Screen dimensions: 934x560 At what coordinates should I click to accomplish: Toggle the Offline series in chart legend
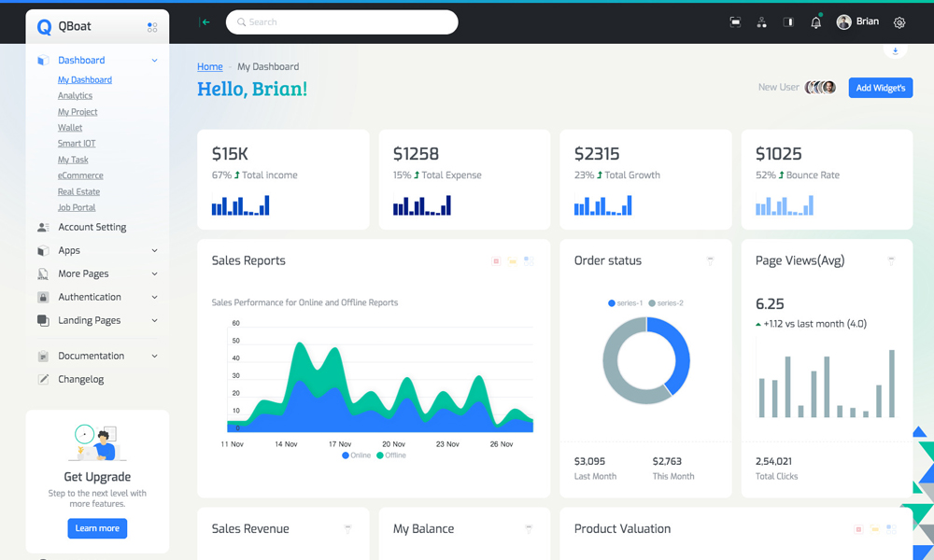point(390,455)
